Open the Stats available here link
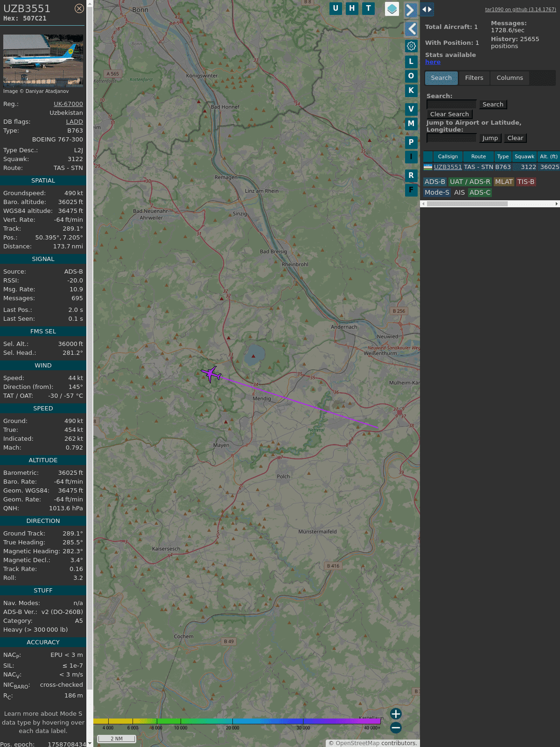 pos(433,62)
